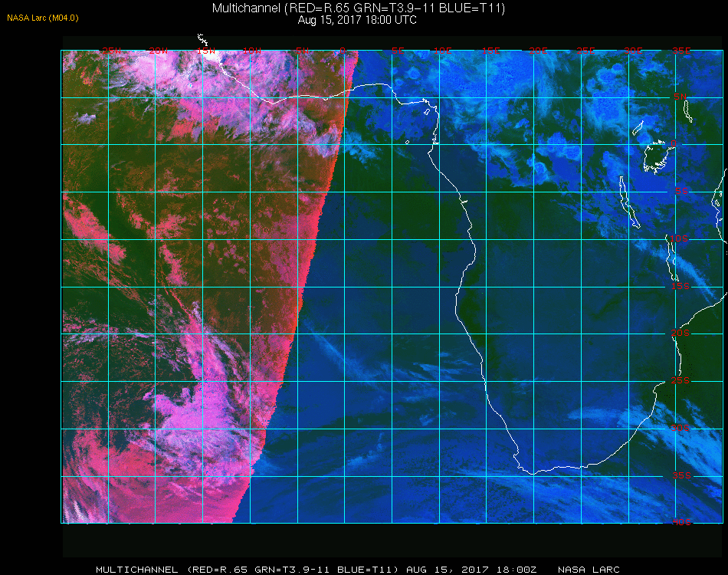The image size is (728, 575).
Task: Select the 15W longitude label
Action: tap(205, 51)
